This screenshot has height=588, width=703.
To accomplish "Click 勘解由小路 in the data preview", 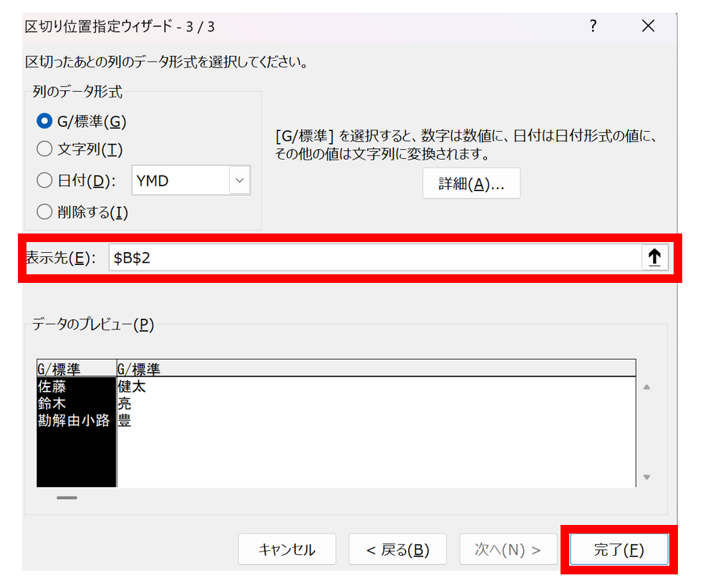I will click(74, 421).
